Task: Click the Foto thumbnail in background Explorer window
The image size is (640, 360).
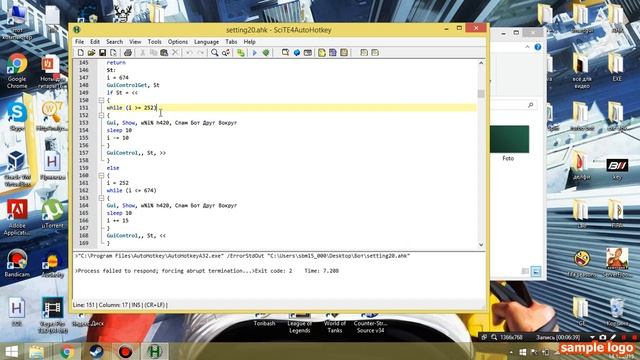Action: click(x=509, y=139)
